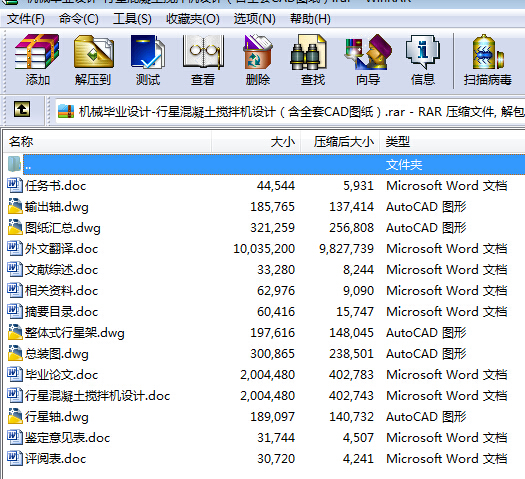The height and width of the screenshot is (479, 525).
Task: Select file name 外文翻译.doc
Action: point(62,249)
